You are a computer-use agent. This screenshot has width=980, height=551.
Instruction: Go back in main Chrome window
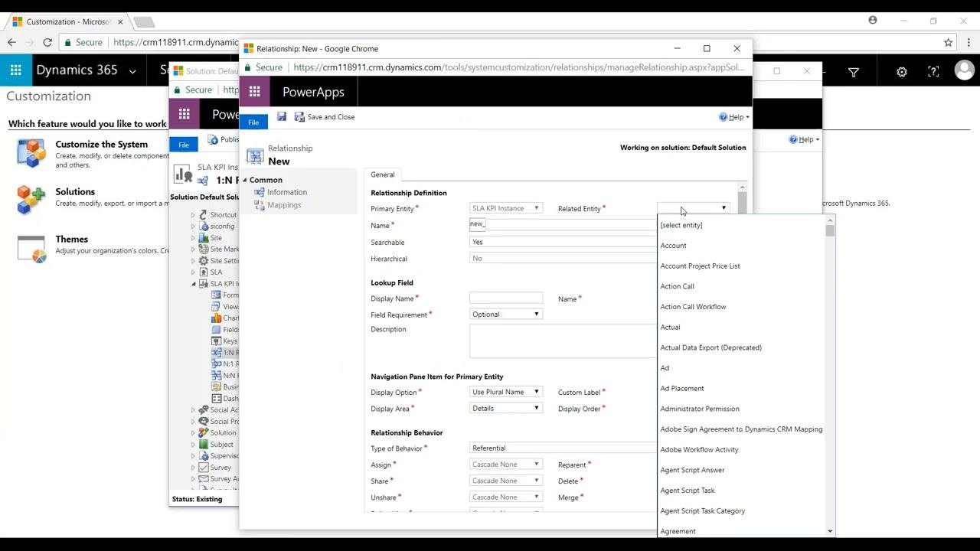[x=11, y=43]
